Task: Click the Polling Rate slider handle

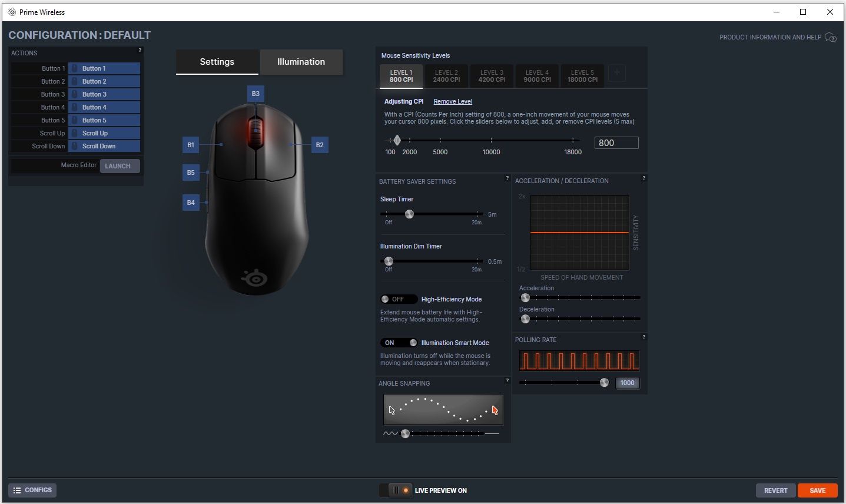Action: [604, 383]
